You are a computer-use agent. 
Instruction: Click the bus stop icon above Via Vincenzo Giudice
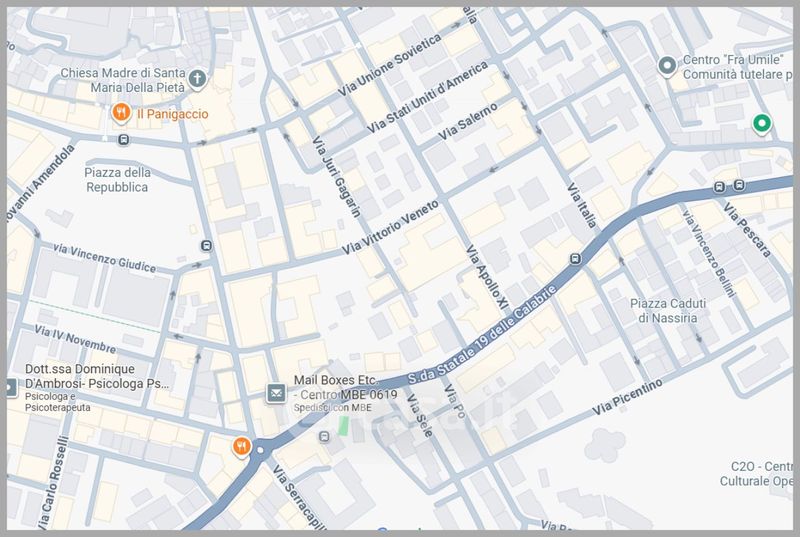[x=206, y=246]
